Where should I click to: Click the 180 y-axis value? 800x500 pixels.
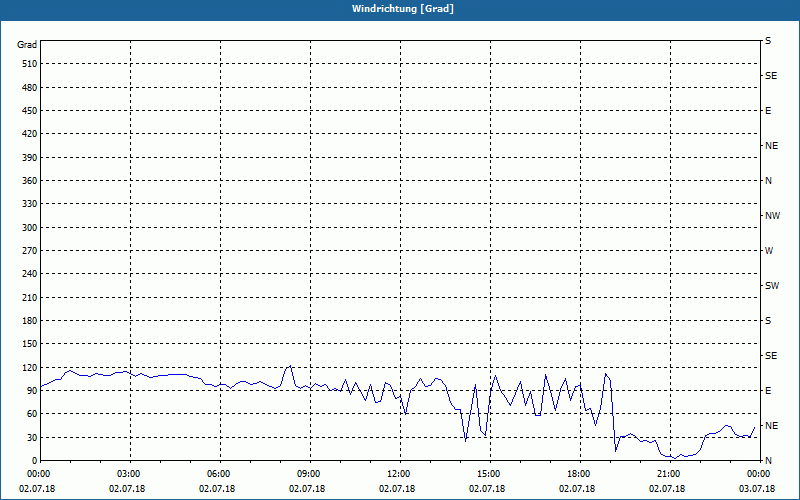pos(29,321)
